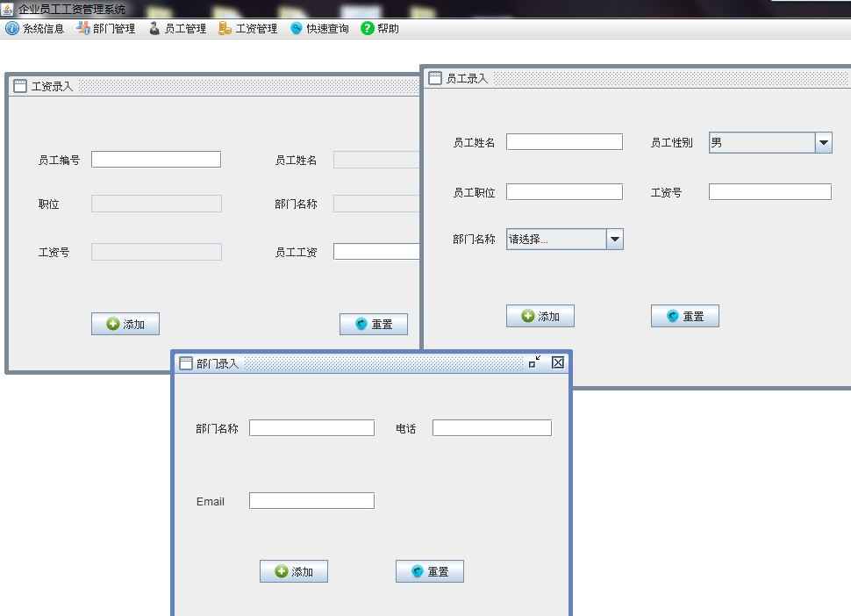Close the 部门录入 internal window
851x616 pixels.
coord(557,362)
